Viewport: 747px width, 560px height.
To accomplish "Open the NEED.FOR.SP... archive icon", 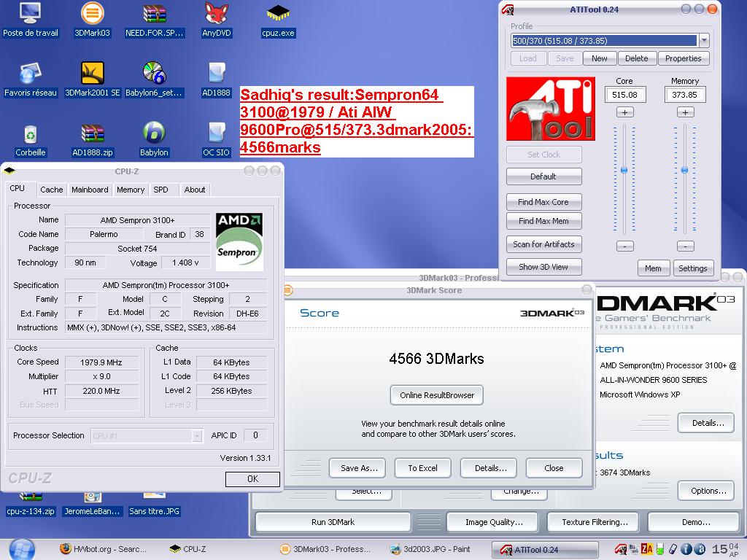I will click(154, 19).
